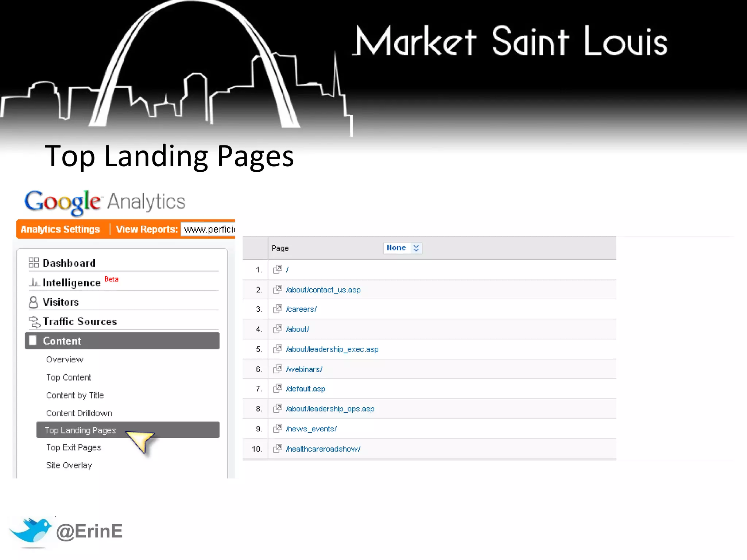Select Content by Title report
747x560 pixels.
(x=75, y=395)
